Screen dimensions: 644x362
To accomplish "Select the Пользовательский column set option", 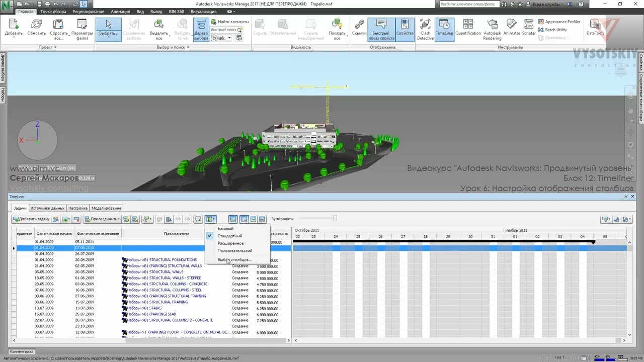I will (235, 251).
